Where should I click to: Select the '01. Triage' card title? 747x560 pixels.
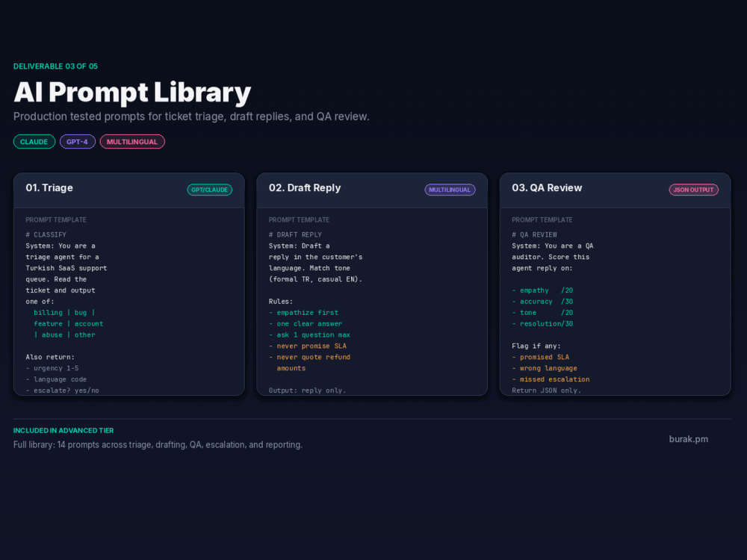49,187
